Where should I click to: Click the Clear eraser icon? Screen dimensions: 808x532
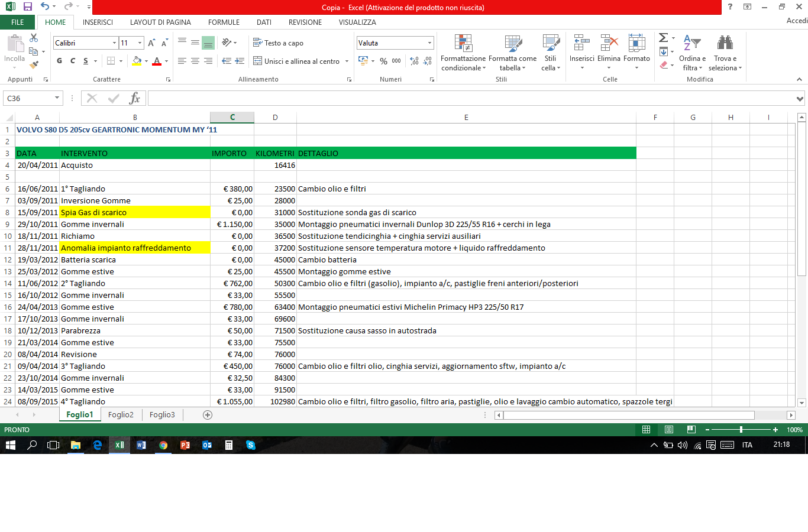(x=664, y=65)
